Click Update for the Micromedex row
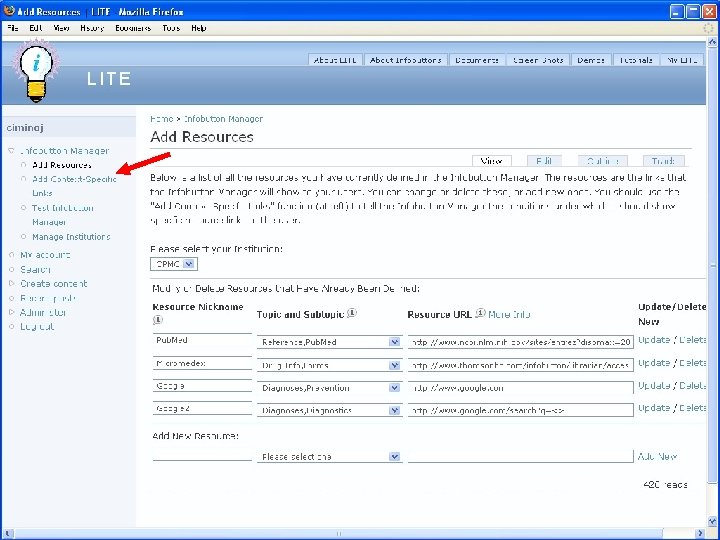Viewport: 720px width, 540px height. [654, 363]
